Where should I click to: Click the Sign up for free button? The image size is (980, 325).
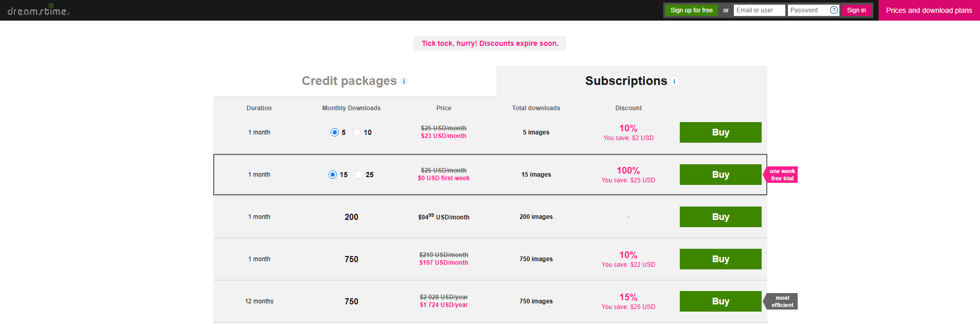point(691,10)
